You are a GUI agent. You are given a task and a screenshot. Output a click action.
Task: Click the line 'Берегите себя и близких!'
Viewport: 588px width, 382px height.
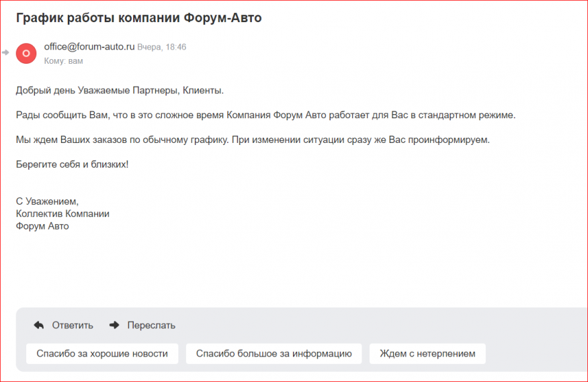(72, 164)
